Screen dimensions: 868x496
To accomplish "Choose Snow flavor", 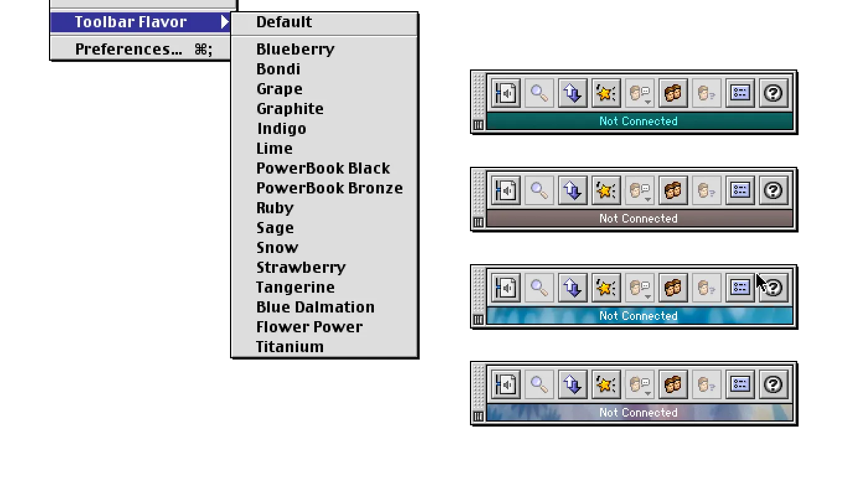I will click(324, 248).
